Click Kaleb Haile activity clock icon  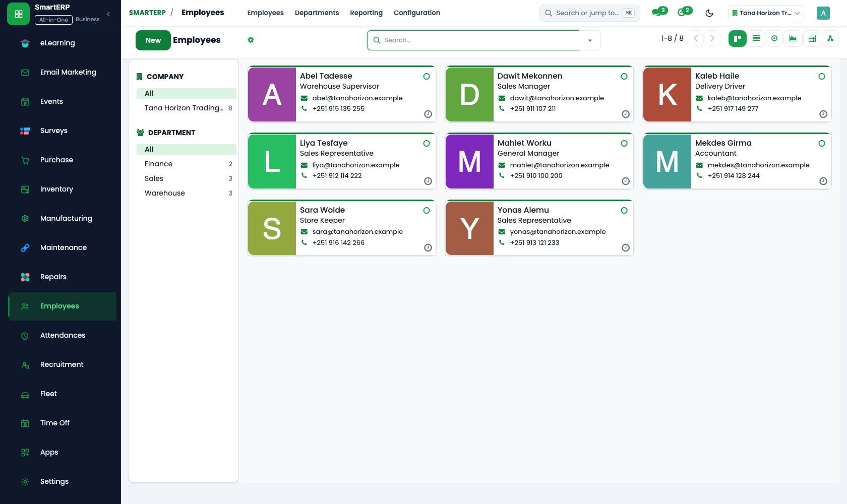coord(823,114)
